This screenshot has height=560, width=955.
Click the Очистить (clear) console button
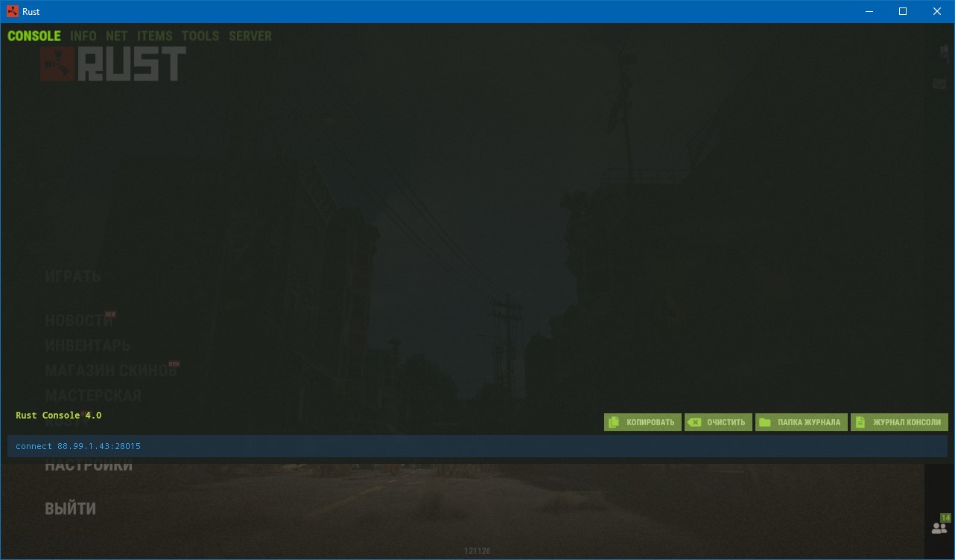(718, 422)
